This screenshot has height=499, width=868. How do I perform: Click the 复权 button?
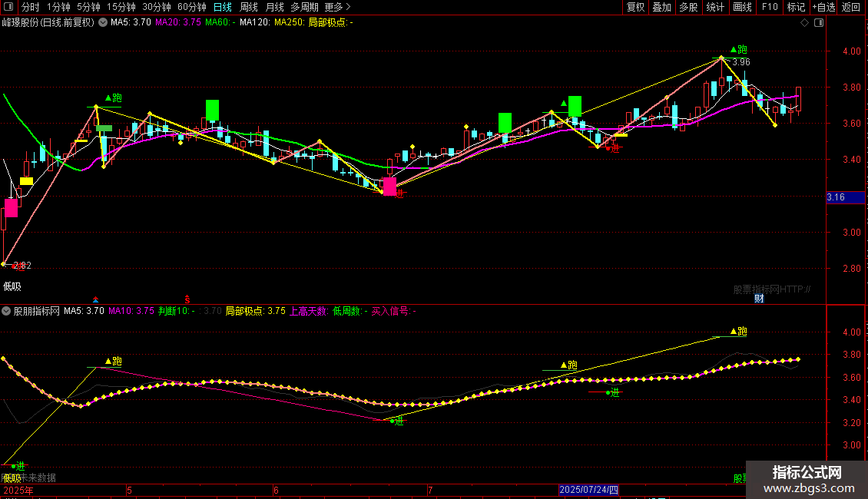(635, 7)
